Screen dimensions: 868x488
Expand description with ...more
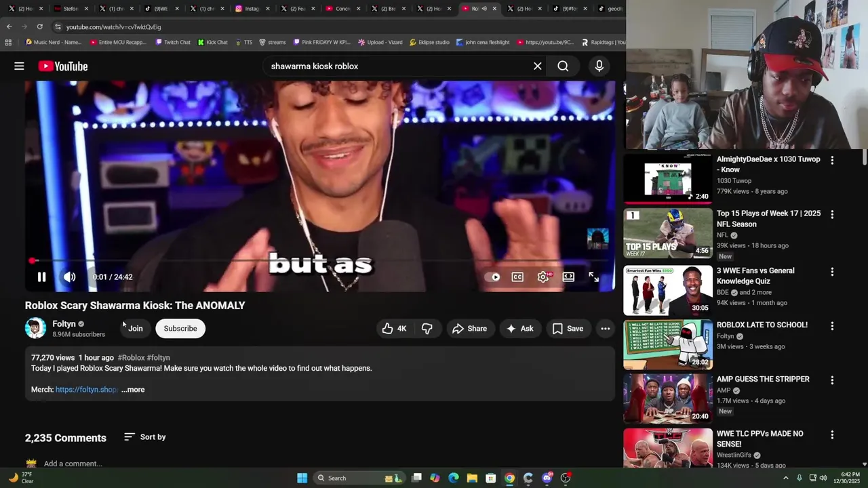(134, 390)
